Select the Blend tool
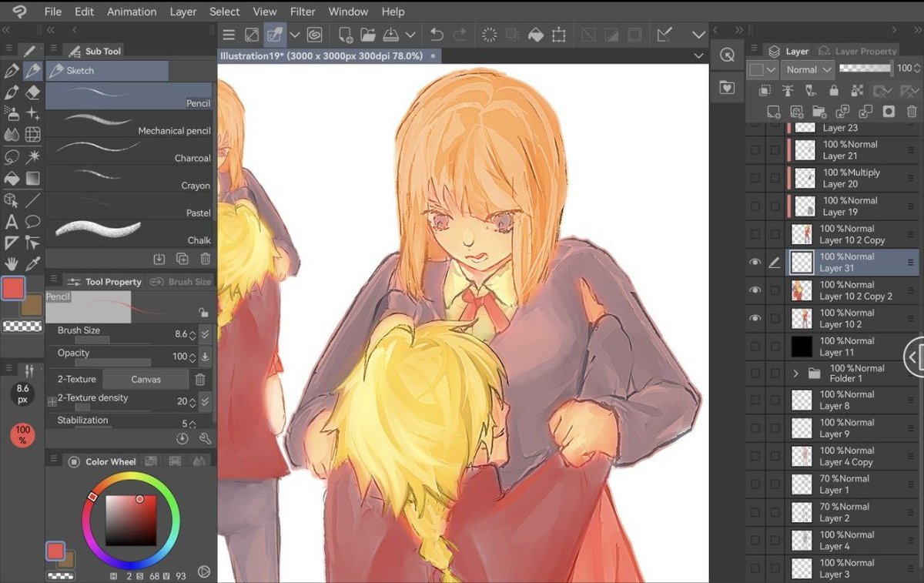 point(12,135)
